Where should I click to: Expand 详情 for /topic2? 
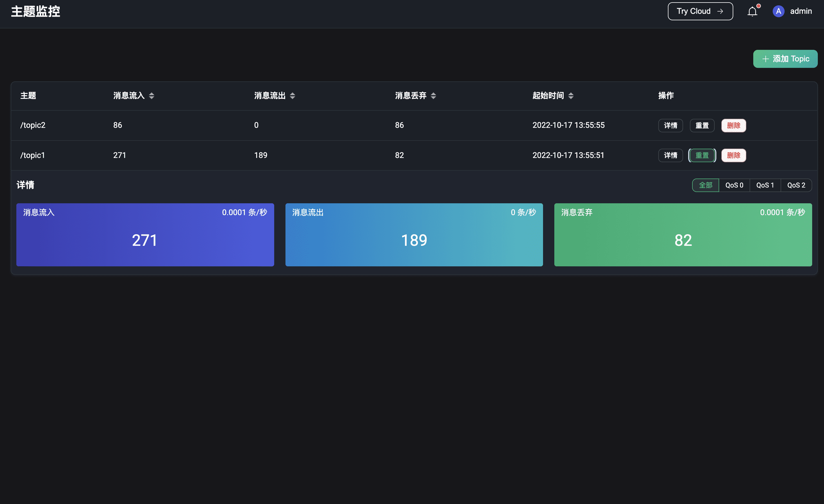pos(670,126)
